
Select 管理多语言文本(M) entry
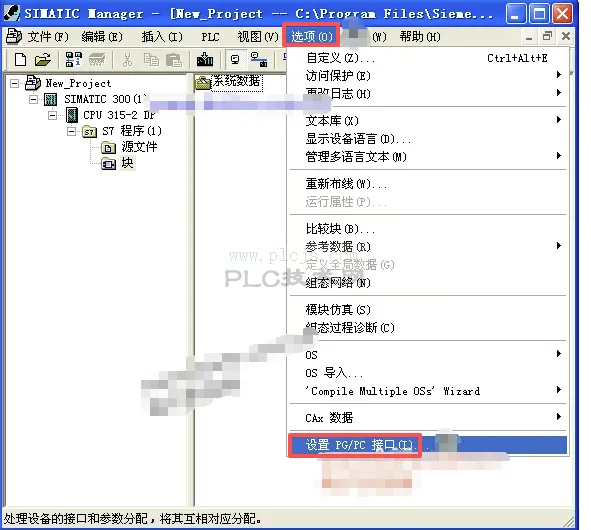tap(428, 156)
